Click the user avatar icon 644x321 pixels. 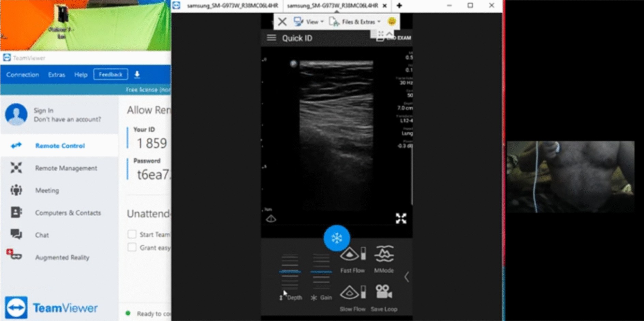coord(16,115)
